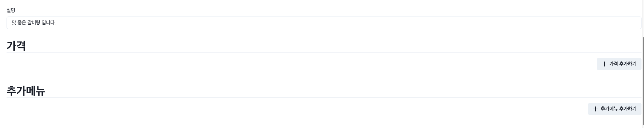Add a new price entry
This screenshot has height=128, width=644.
tap(619, 64)
